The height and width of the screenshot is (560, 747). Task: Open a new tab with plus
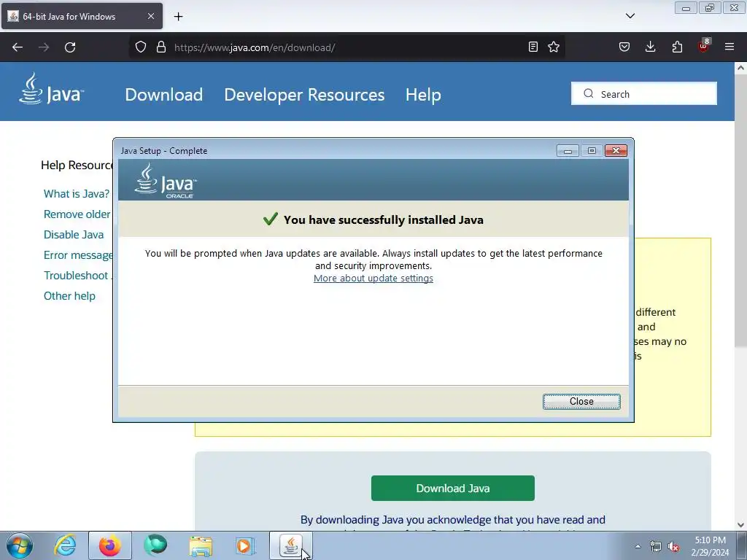pos(178,17)
